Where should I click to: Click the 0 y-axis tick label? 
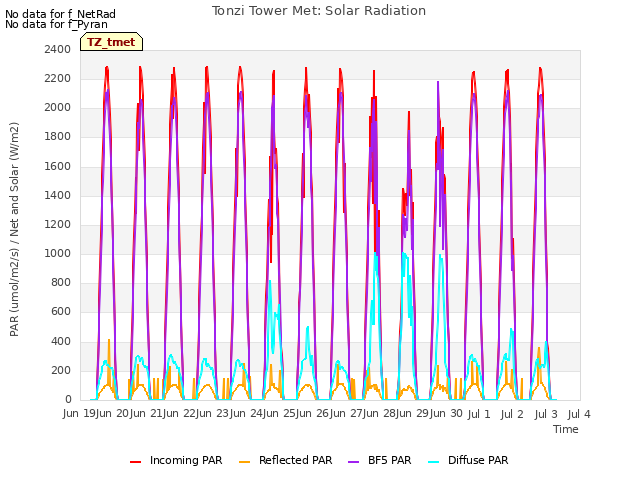point(68,400)
